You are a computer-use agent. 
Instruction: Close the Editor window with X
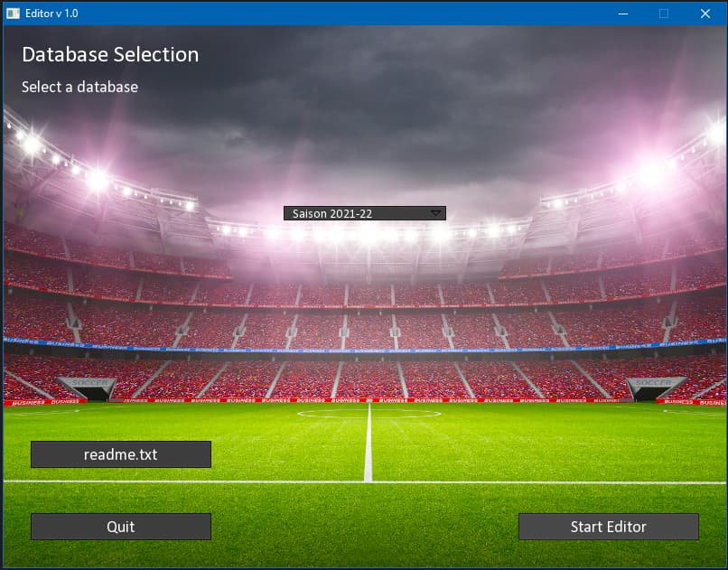coord(705,14)
